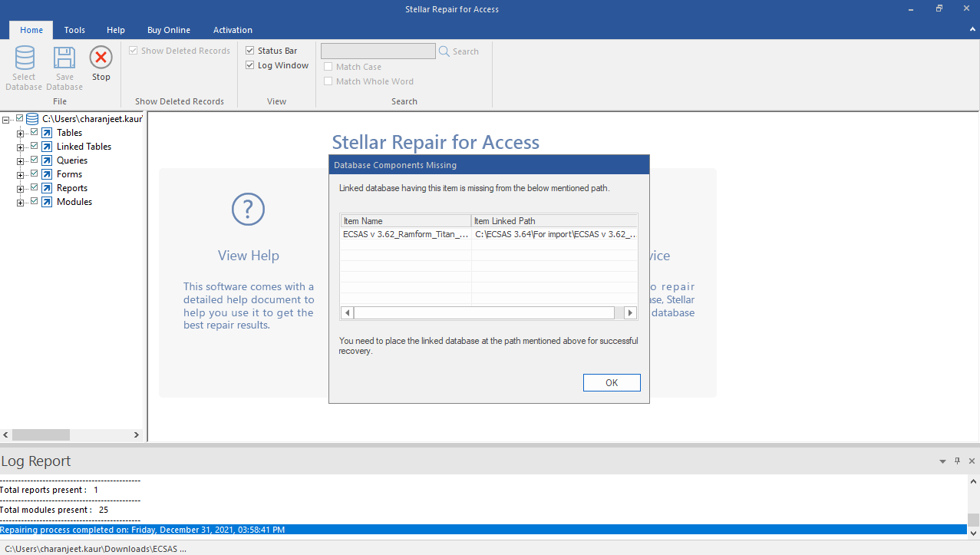980x555 pixels.
Task: Open the Log Report panel options dropdown
Action: [942, 461]
